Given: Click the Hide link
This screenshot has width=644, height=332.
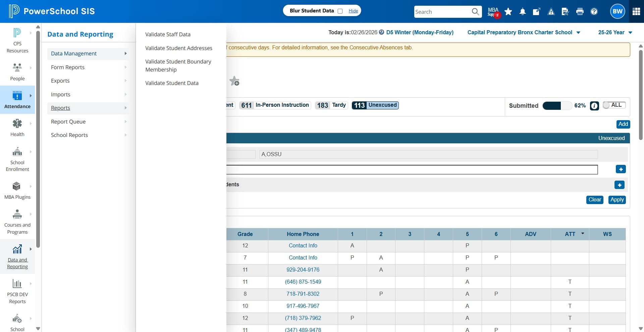Looking at the screenshot, I should click(353, 11).
